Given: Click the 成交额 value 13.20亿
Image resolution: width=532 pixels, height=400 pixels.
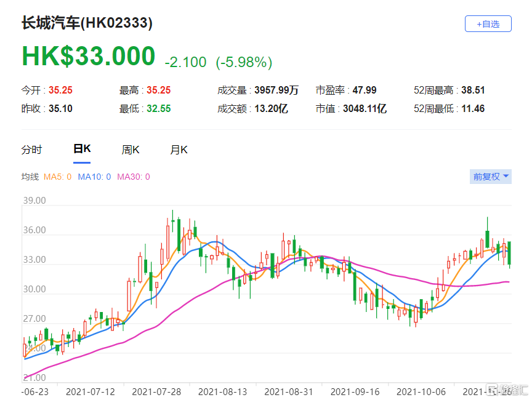Looking at the screenshot, I should [271, 108].
